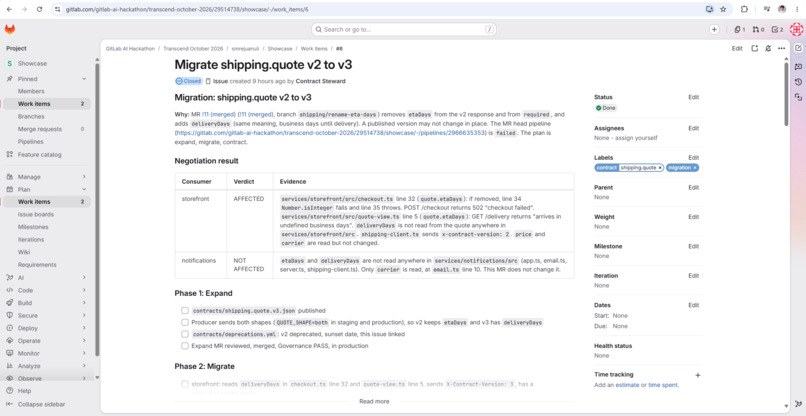Check the shipping.quote.v3.json published task
The width and height of the screenshot is (806, 416).
(x=185, y=311)
